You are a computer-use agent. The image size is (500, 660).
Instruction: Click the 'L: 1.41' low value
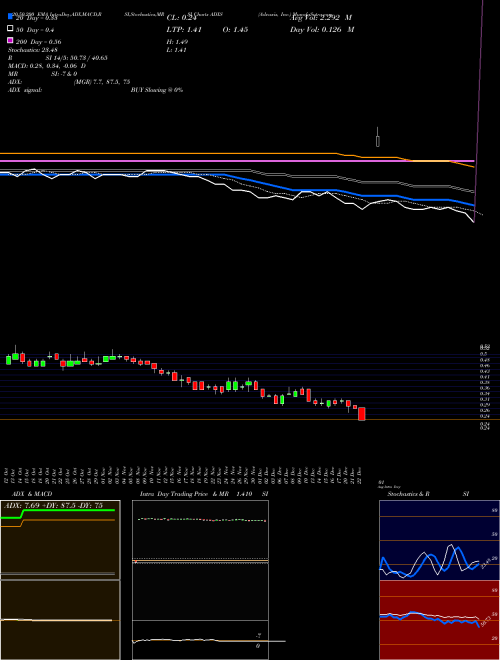click(176, 50)
